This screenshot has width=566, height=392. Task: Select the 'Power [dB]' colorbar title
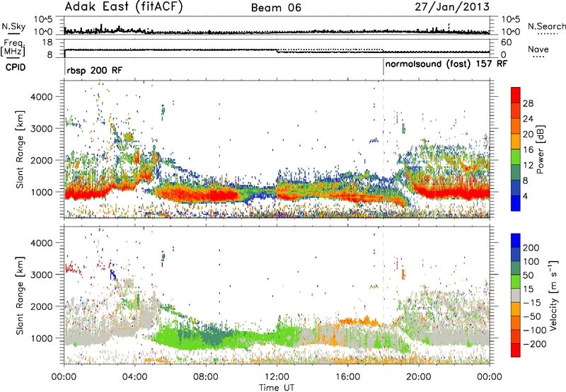click(540, 149)
